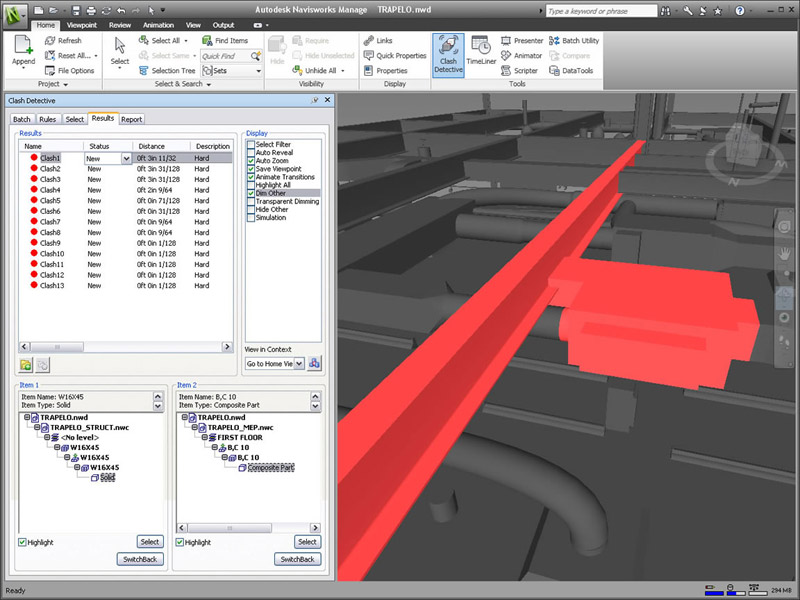The height and width of the screenshot is (600, 800).
Task: Uncheck the Auto Zoom option
Action: tap(251, 161)
